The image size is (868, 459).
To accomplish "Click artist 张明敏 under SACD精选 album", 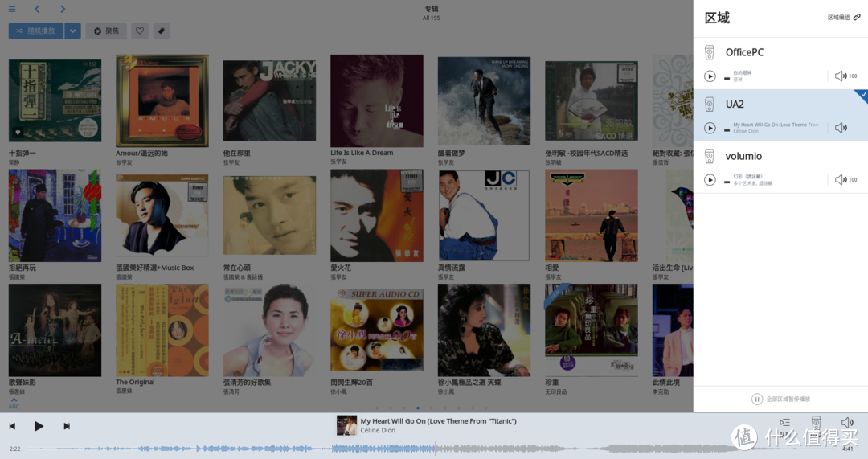I will coord(554,162).
